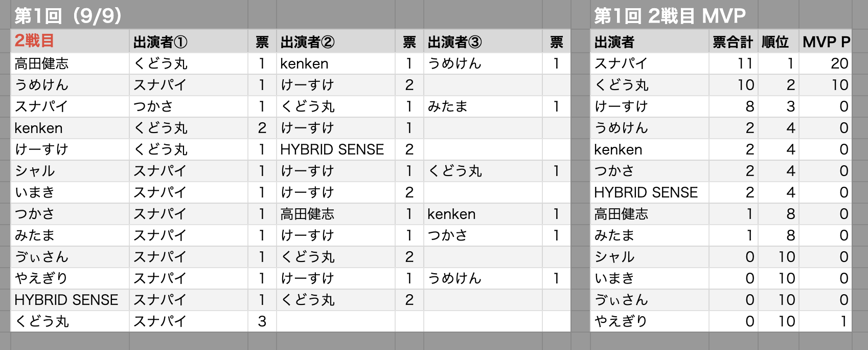The height and width of the screenshot is (350, 868).
Task: Select the "出演者①" column header
Action: 160,42
